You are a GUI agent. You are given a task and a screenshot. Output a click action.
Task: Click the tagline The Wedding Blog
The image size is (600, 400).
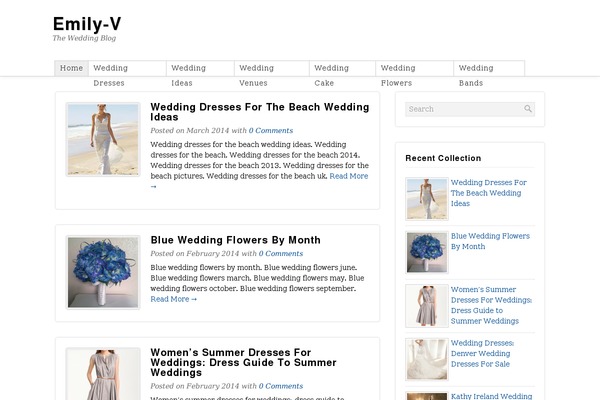pos(84,38)
